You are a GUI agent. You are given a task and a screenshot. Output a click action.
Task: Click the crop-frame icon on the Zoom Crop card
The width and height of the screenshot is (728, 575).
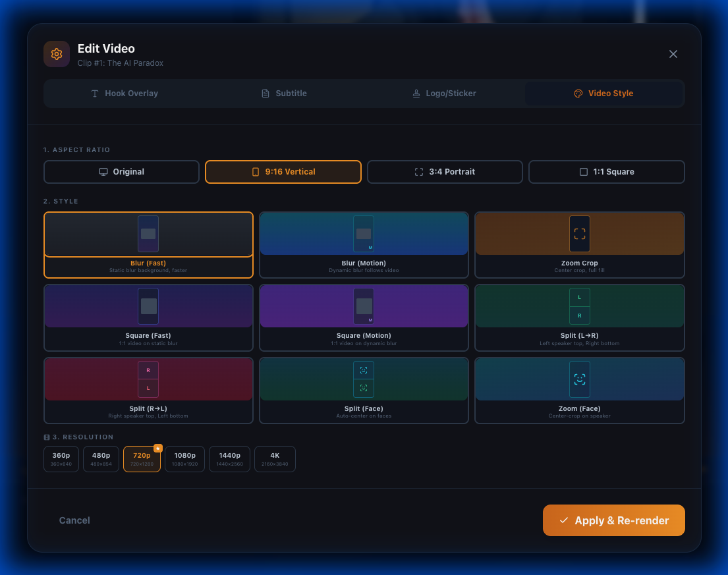point(579,233)
